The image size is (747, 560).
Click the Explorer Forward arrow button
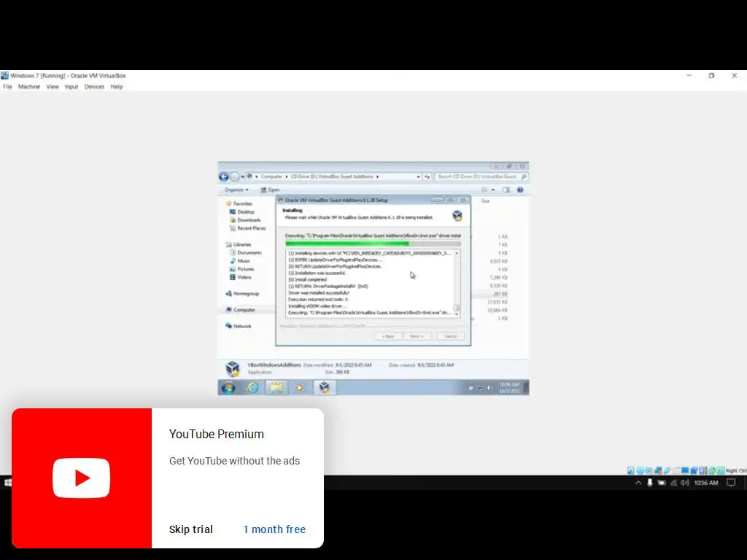tap(234, 176)
